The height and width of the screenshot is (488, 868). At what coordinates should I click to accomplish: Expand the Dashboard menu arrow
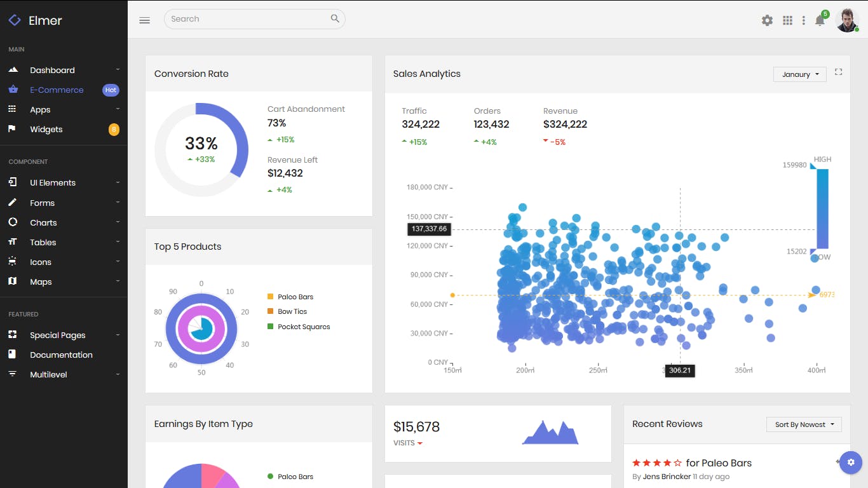click(118, 69)
